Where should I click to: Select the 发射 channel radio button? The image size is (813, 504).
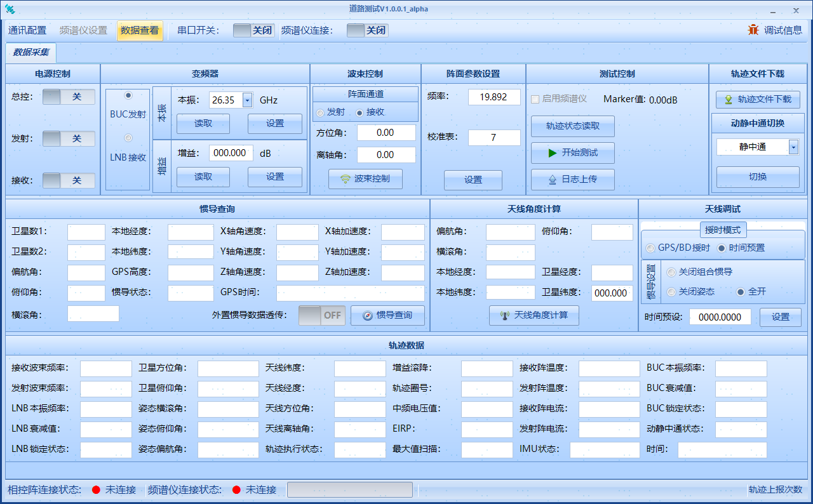coord(330,112)
